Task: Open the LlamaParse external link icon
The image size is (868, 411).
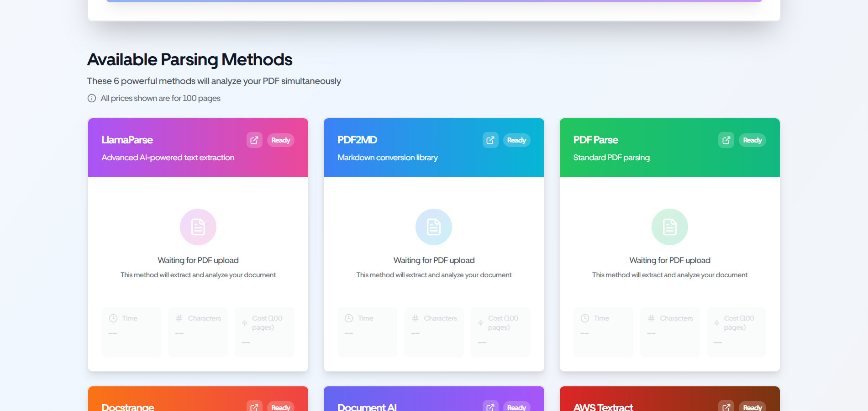Action: click(254, 140)
